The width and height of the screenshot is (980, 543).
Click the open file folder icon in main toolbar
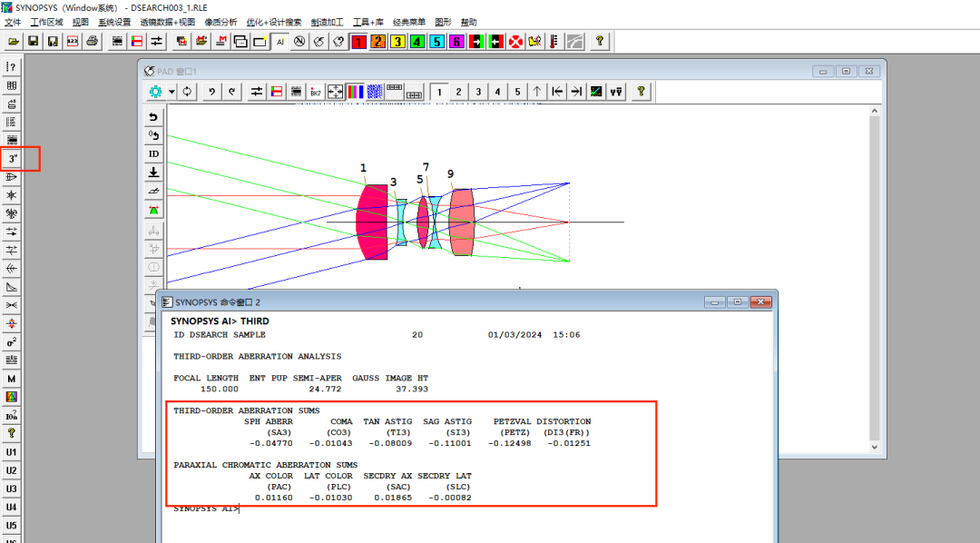13,41
